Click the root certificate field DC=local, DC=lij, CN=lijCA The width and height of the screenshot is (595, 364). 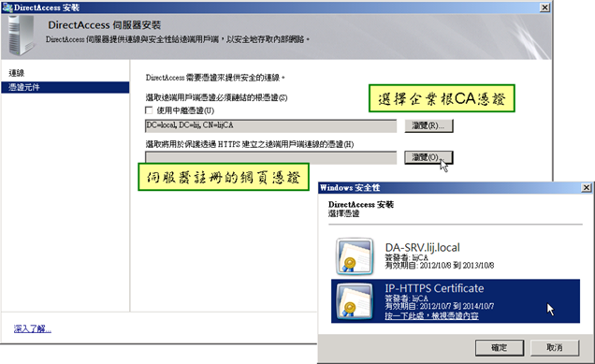[270, 125]
